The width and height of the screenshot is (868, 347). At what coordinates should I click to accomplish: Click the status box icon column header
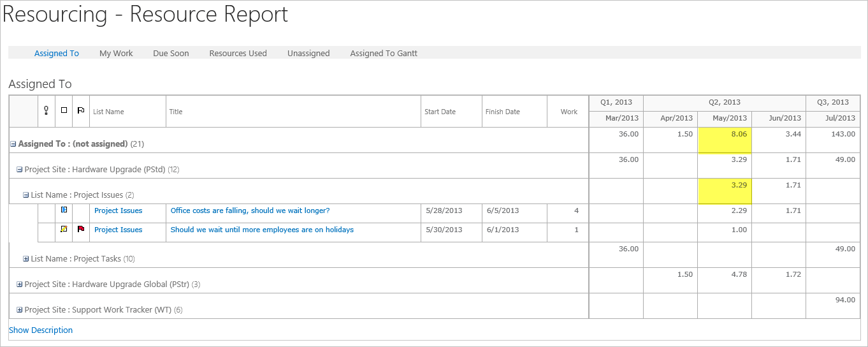coord(64,111)
